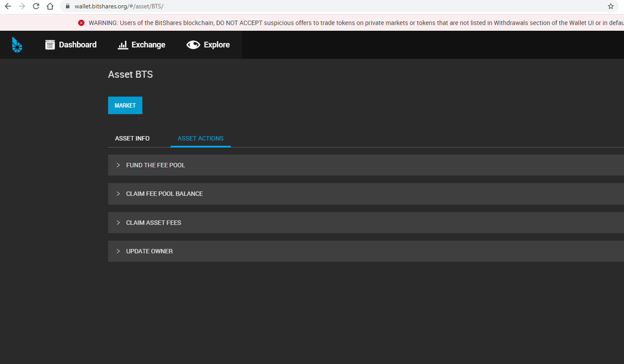Select the Asset Actions tab
This screenshot has height=364, width=624.
click(x=200, y=138)
